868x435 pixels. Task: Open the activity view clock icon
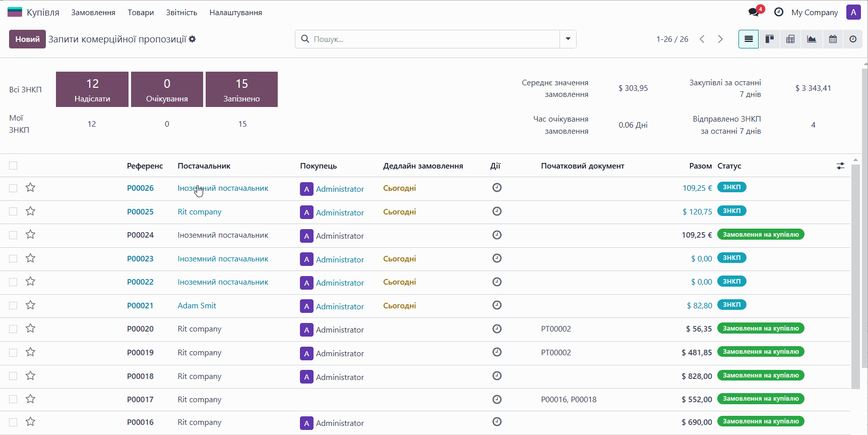click(853, 39)
